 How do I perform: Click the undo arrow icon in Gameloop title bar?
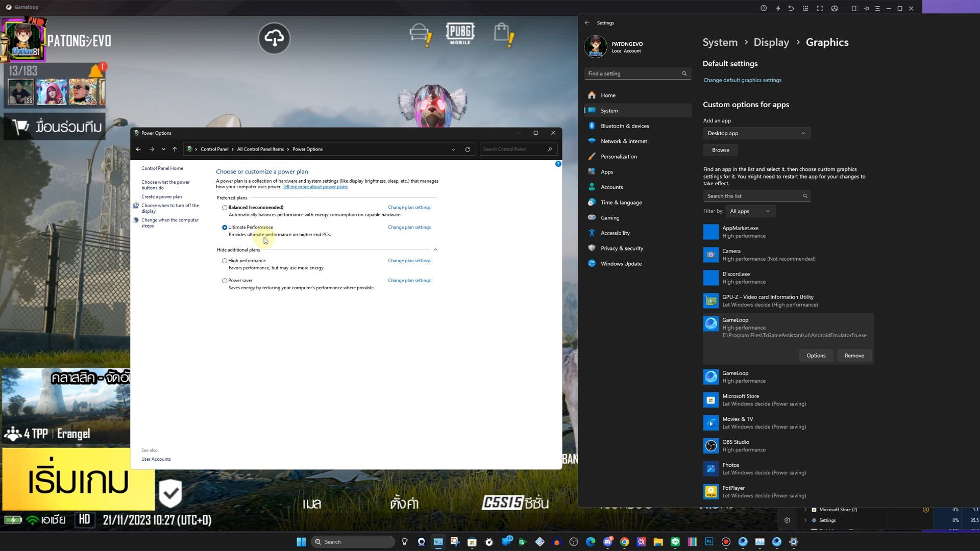(791, 8)
